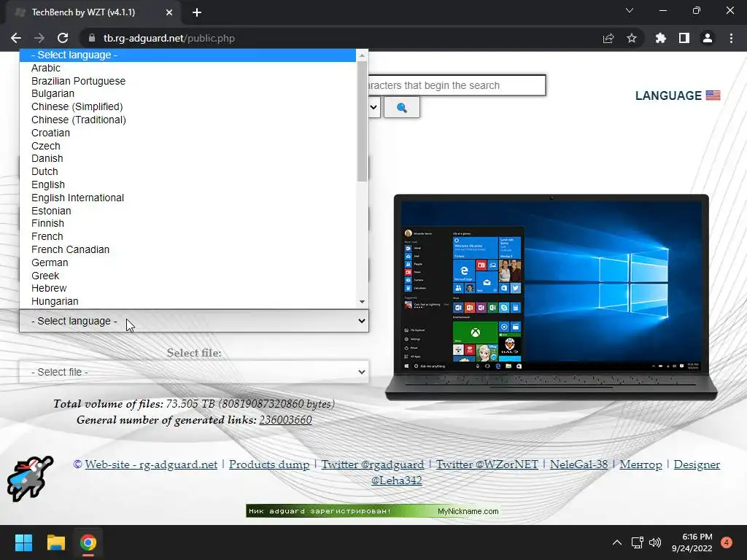Screen dimensions: 747x560
Task: Choose German from the language list
Action: pyautogui.click(x=187, y=262)
